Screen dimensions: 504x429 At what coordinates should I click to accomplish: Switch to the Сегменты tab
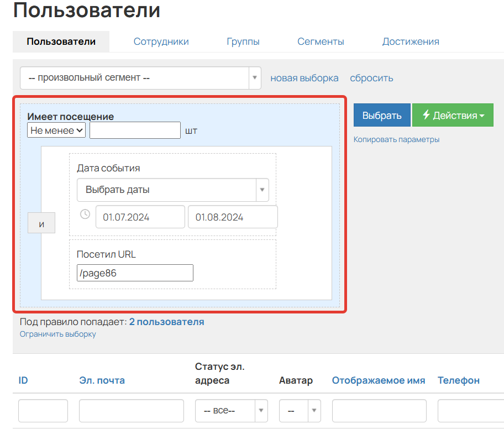click(321, 41)
